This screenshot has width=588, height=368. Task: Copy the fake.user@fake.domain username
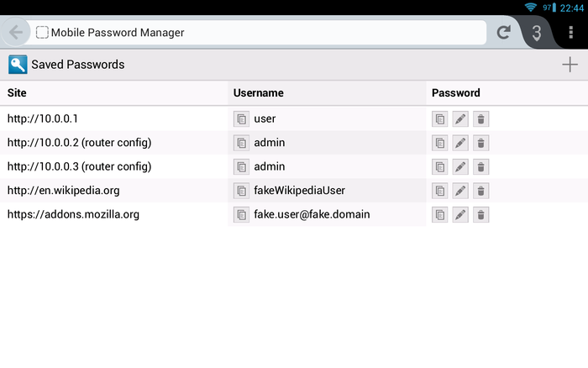pos(241,215)
